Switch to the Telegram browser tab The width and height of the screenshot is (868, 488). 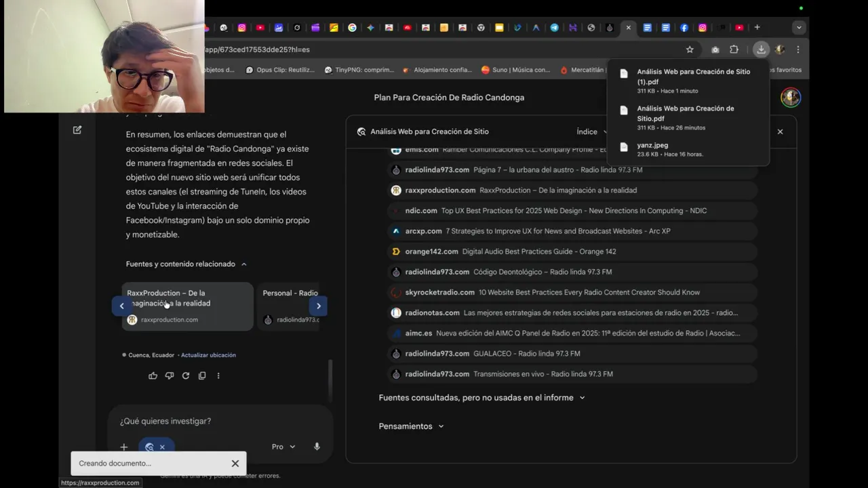coord(555,28)
